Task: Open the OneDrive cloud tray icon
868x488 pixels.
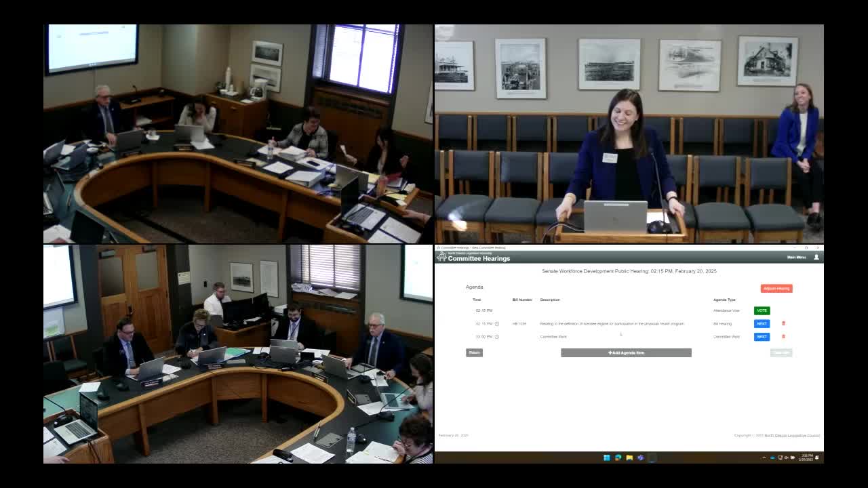Action: [x=772, y=457]
